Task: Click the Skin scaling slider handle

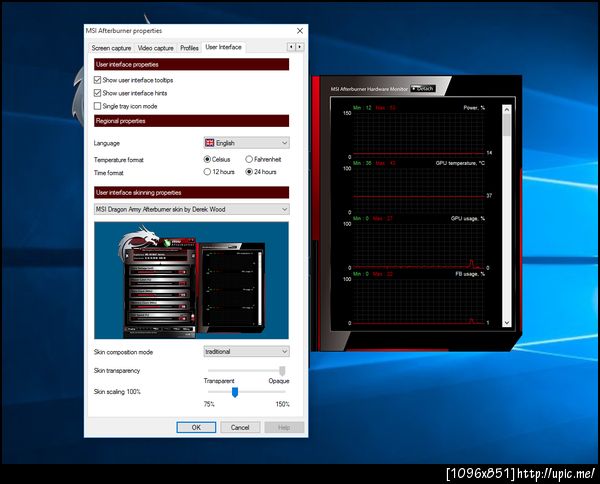Action: (235, 392)
